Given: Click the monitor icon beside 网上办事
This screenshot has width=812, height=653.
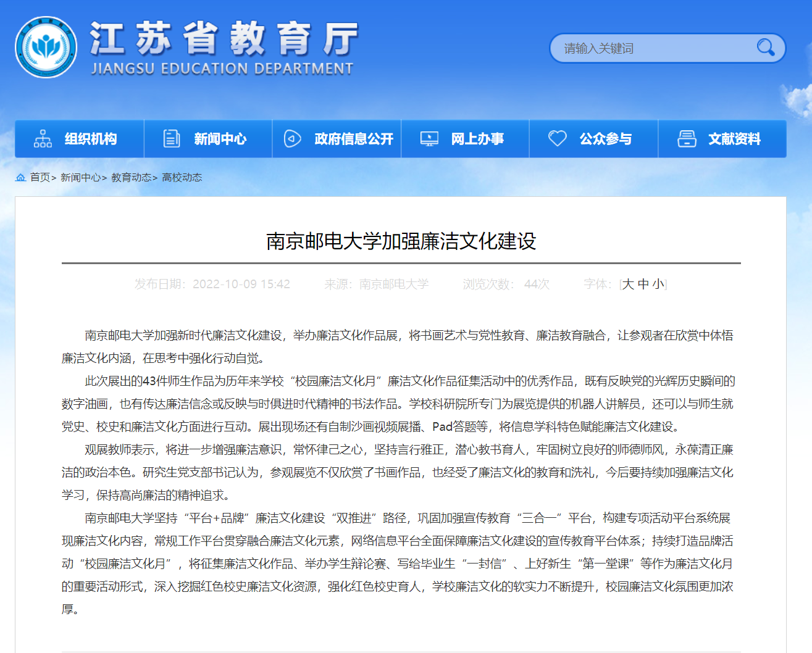Looking at the screenshot, I should pos(429,139).
